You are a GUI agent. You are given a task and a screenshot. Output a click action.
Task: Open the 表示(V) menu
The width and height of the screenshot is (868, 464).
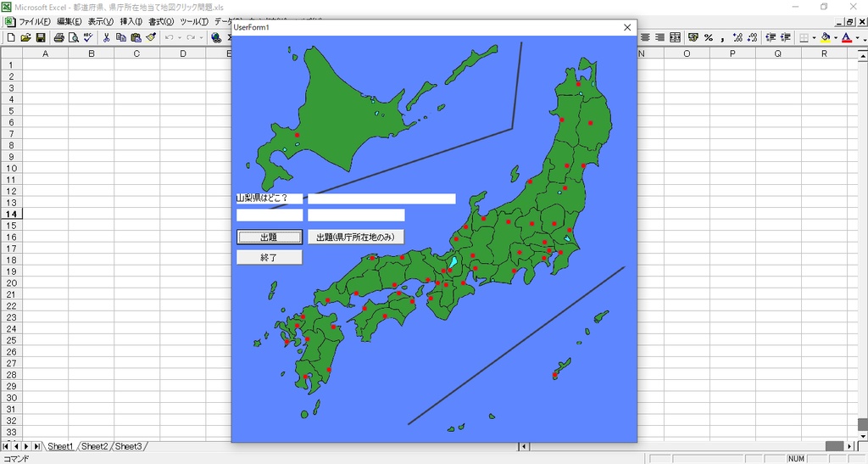[101, 22]
